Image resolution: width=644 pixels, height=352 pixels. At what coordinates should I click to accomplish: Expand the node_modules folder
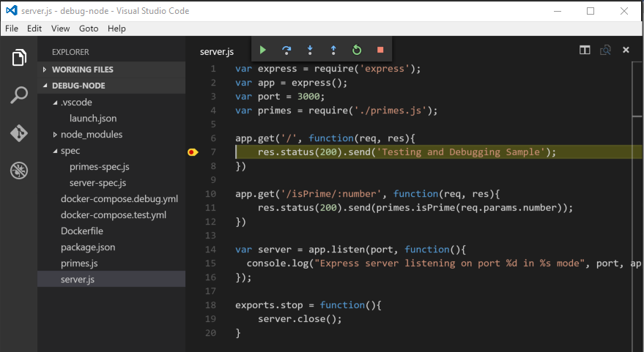[55, 135]
